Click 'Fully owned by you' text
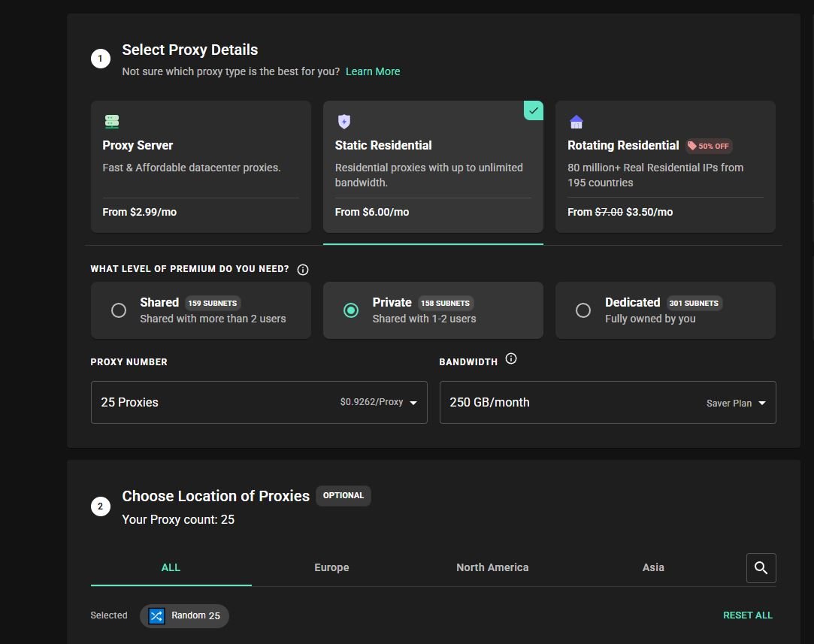 click(650, 319)
